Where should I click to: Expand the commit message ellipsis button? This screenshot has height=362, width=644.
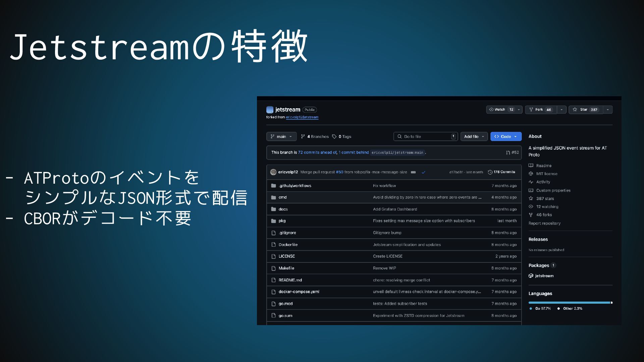click(413, 172)
